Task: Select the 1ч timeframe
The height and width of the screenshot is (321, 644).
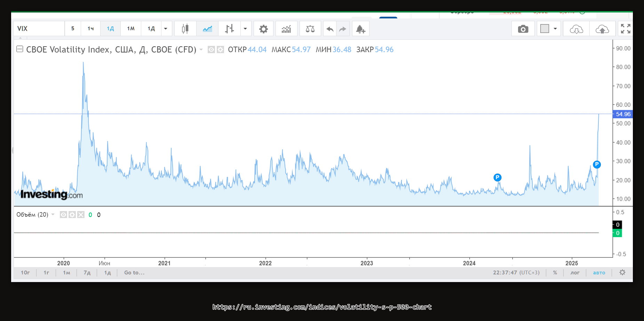Action: click(90, 29)
